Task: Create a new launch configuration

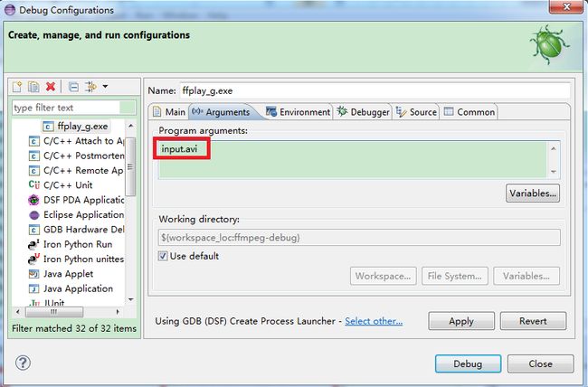Action: tap(17, 87)
